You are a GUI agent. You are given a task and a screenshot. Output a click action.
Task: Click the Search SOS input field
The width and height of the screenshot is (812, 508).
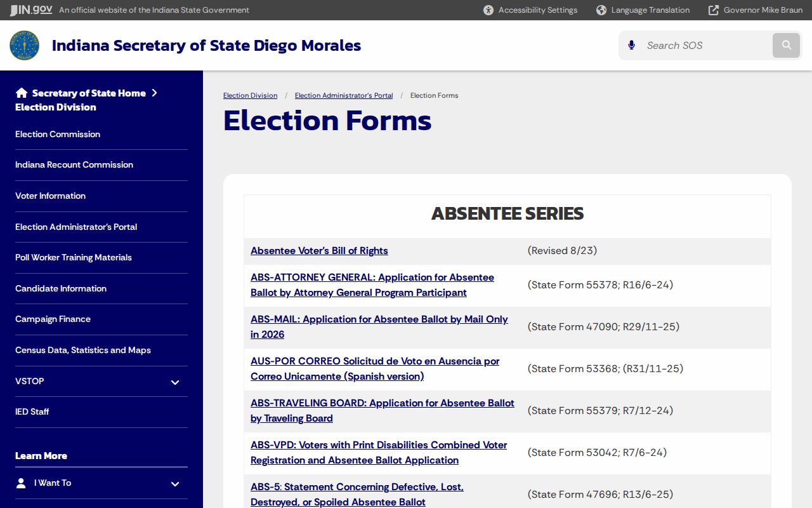click(x=705, y=45)
